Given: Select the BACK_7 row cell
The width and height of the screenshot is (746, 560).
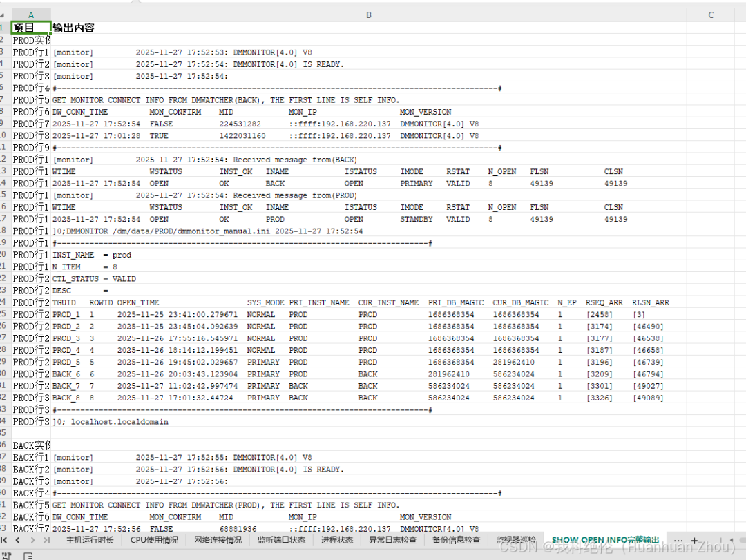Looking at the screenshot, I should point(369,386).
